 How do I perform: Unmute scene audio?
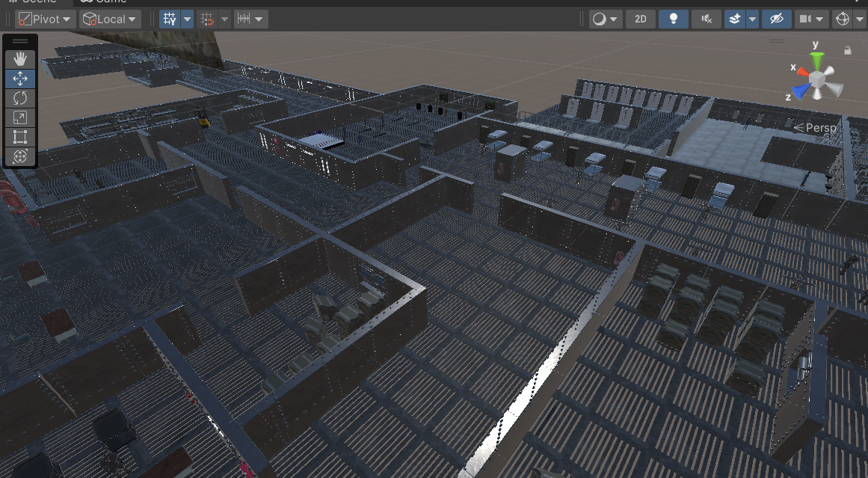pyautogui.click(x=706, y=19)
